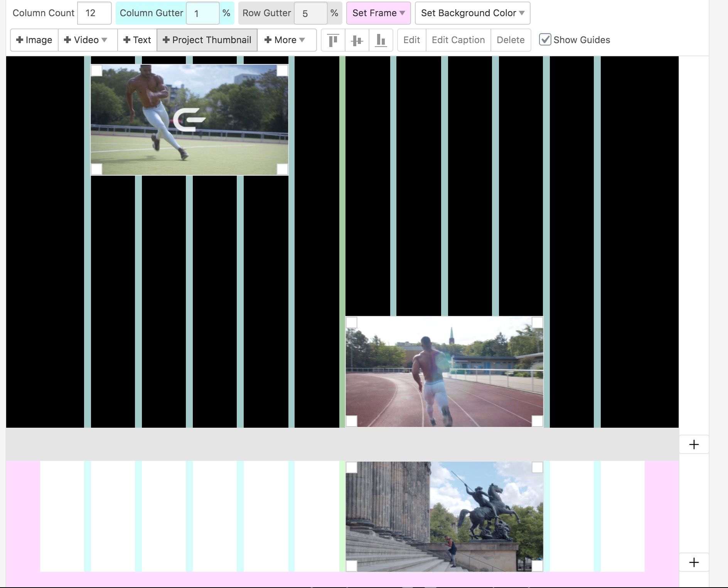Click the Edit button

coord(411,40)
